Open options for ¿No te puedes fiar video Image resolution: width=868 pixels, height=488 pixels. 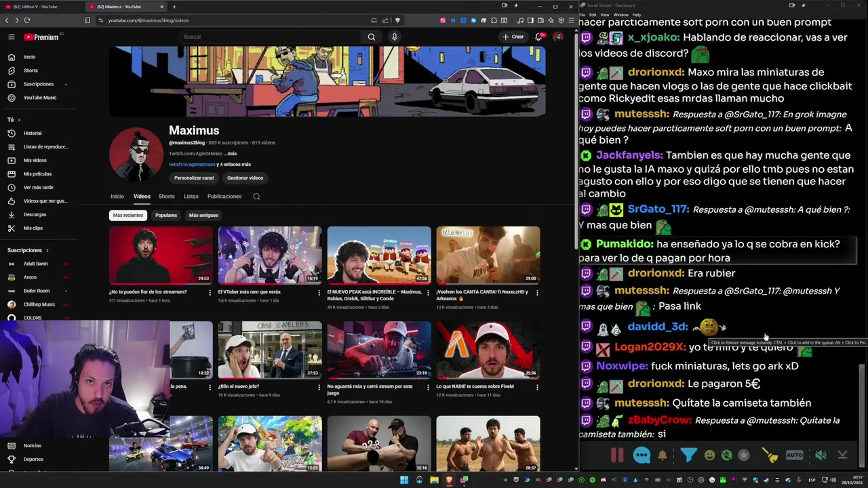(210, 293)
